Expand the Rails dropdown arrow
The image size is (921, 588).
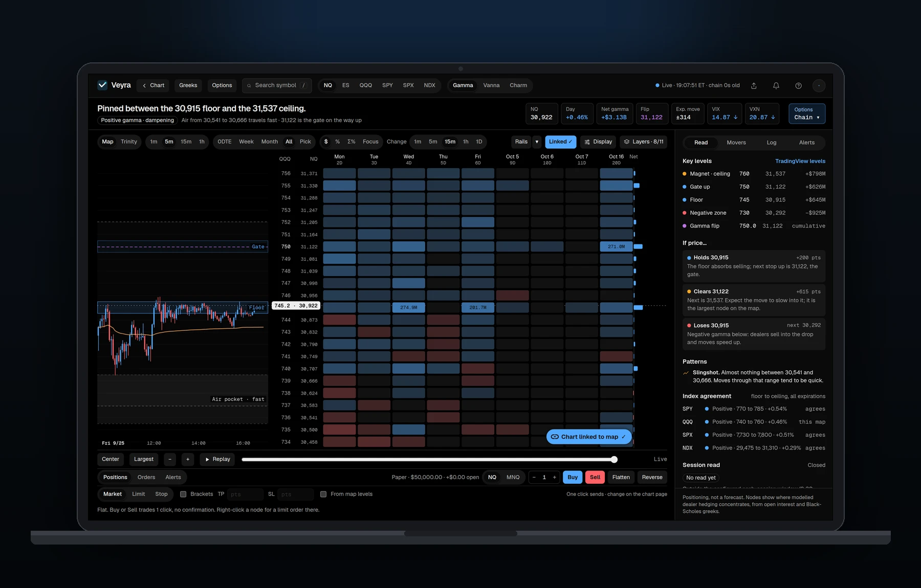click(x=537, y=142)
